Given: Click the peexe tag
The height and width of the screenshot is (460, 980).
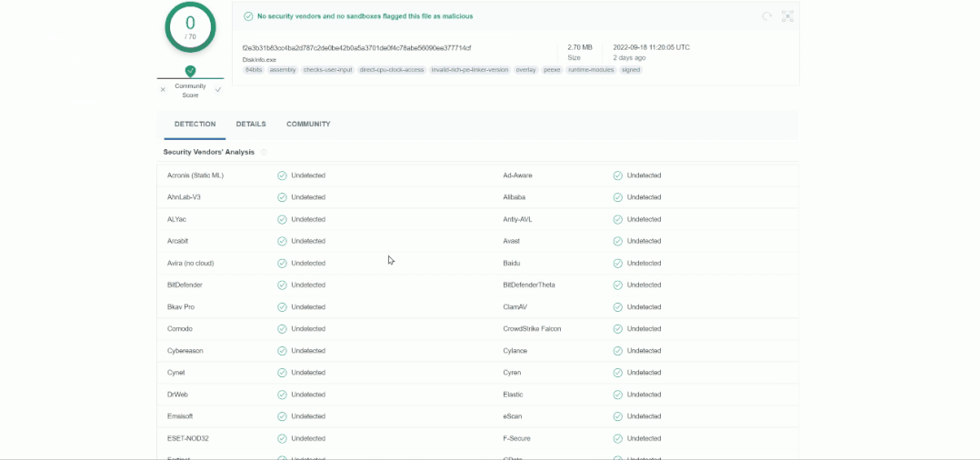Looking at the screenshot, I should (552, 70).
